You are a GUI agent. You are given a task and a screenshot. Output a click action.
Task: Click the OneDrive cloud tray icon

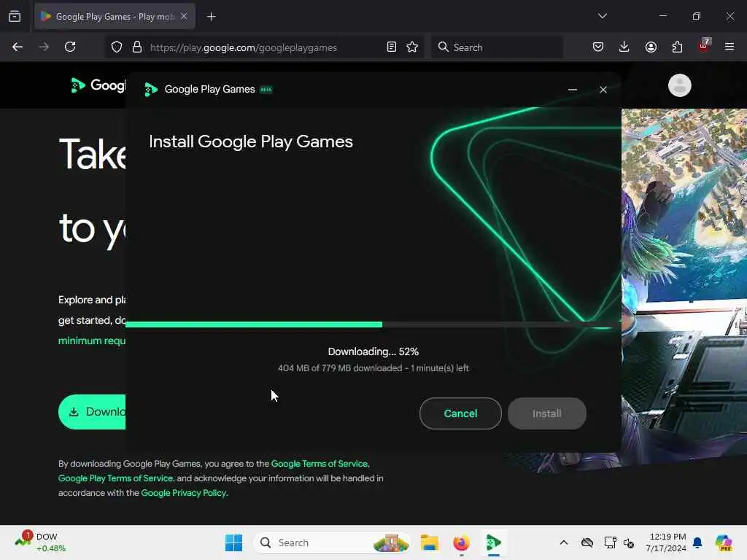click(x=587, y=542)
